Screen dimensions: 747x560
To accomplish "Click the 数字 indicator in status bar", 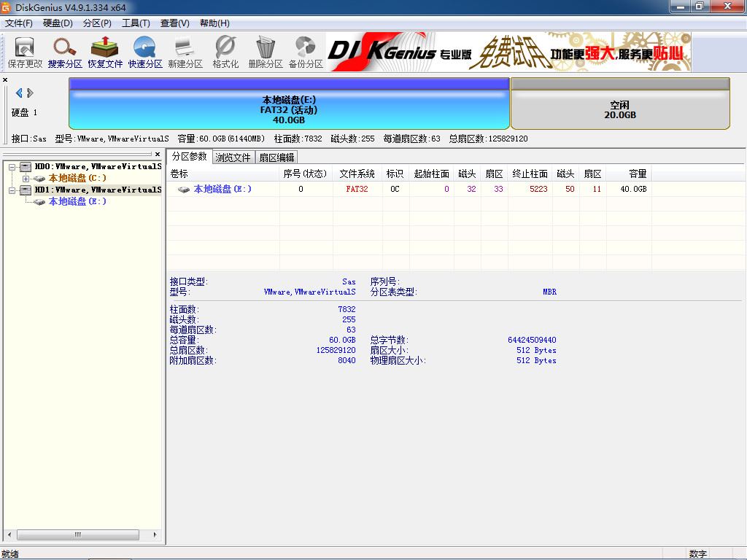I will [x=697, y=554].
